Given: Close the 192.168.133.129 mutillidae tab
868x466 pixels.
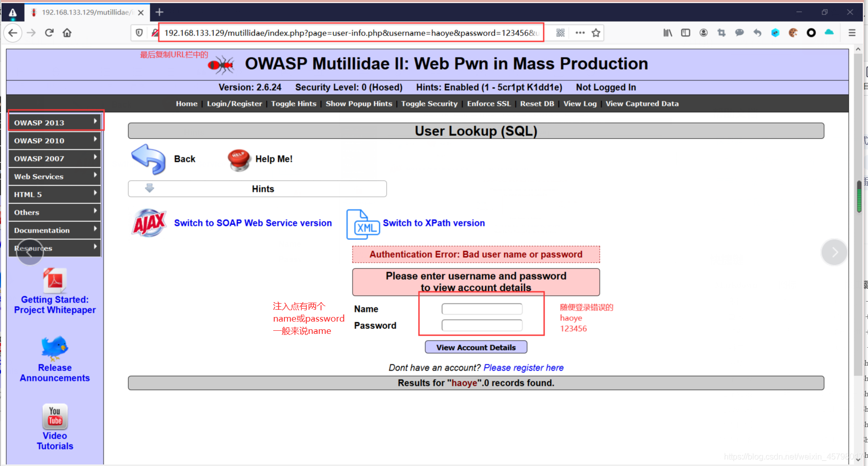Looking at the screenshot, I should tap(141, 12).
